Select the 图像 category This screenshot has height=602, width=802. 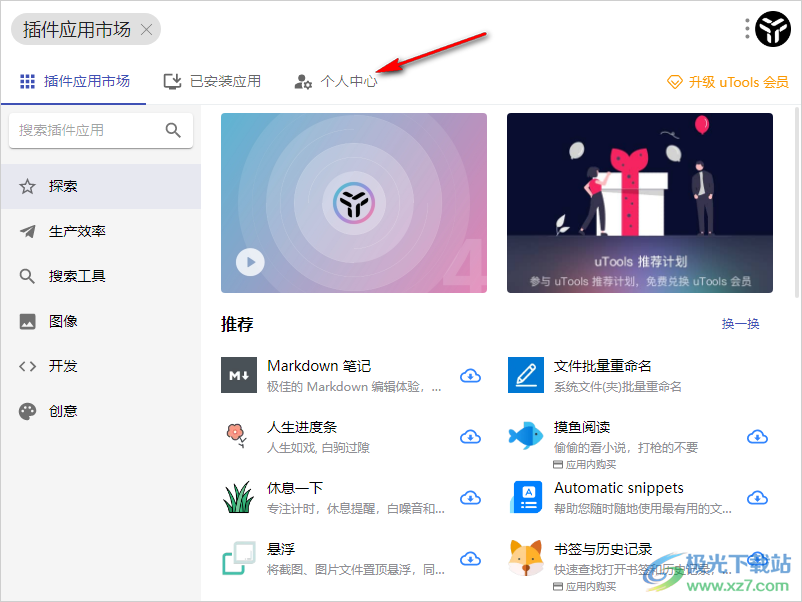click(x=101, y=321)
